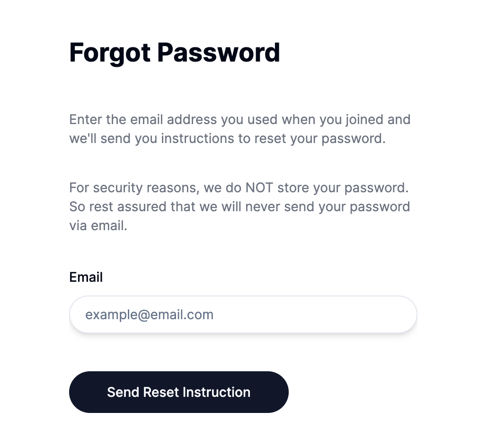Click the Email field label
The height and width of the screenshot is (448, 479).
[86, 277]
